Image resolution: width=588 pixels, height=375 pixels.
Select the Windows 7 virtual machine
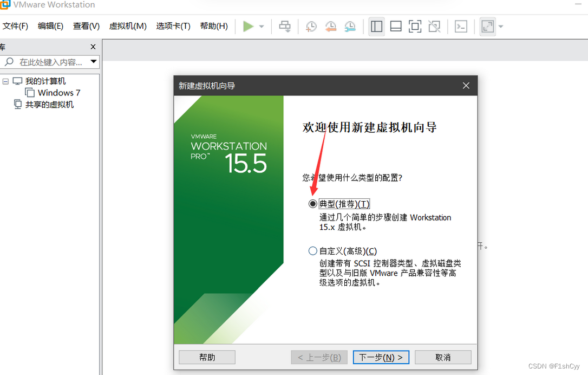[59, 93]
